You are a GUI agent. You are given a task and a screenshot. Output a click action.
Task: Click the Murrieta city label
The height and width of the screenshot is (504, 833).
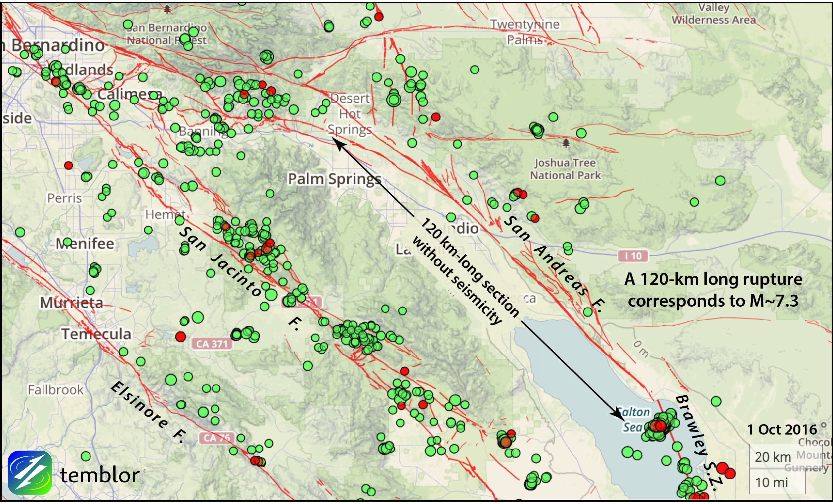(x=71, y=303)
